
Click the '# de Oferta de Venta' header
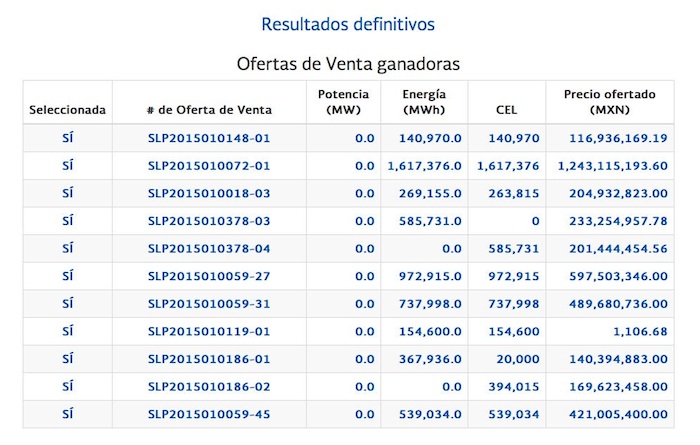point(209,109)
